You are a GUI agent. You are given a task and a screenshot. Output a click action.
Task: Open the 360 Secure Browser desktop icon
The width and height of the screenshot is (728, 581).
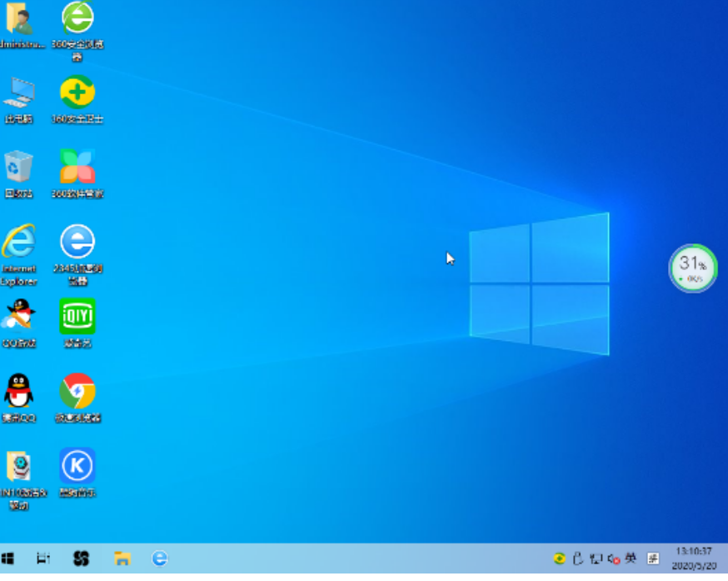coord(77,18)
